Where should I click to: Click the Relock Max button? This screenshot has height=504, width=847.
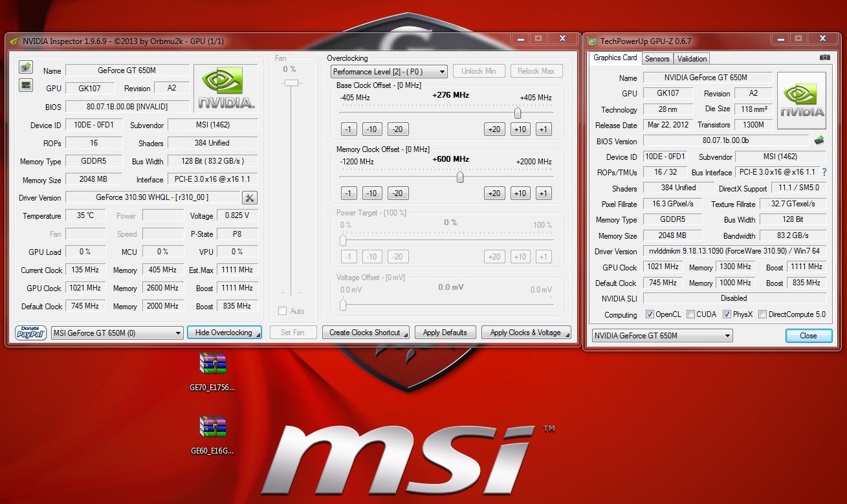tap(536, 71)
